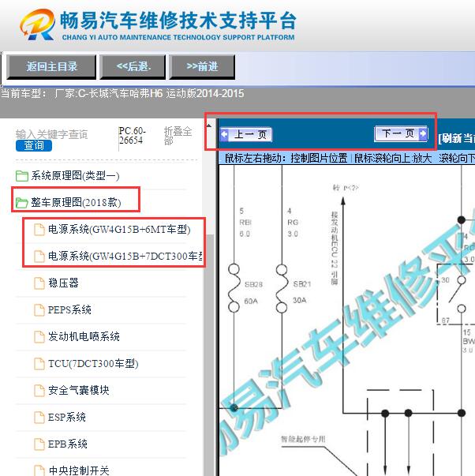
Task: Click the 返回主目录 button
Action: click(x=51, y=67)
